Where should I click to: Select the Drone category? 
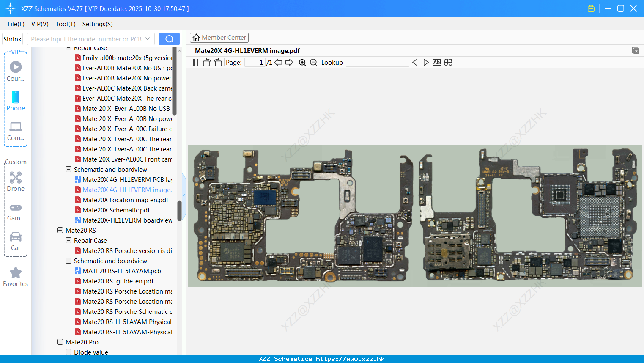[16, 181]
